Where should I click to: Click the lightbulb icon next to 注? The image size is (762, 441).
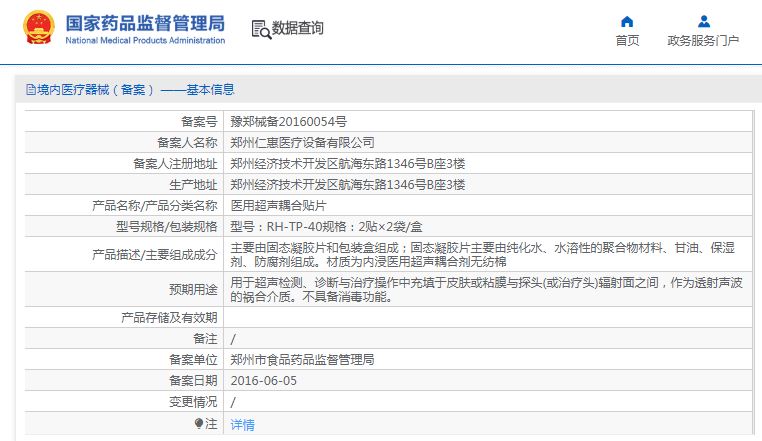(x=199, y=424)
